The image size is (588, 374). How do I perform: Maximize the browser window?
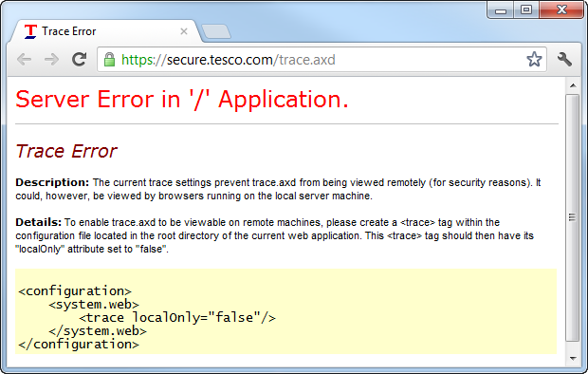[526, 9]
